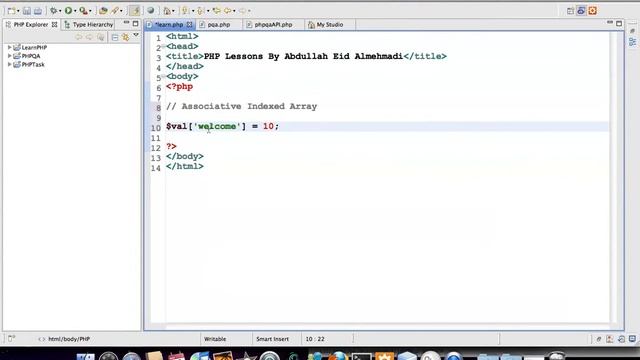The width and height of the screenshot is (640, 360).
Task: Expand the LearnPHP project
Action: [x=9, y=47]
